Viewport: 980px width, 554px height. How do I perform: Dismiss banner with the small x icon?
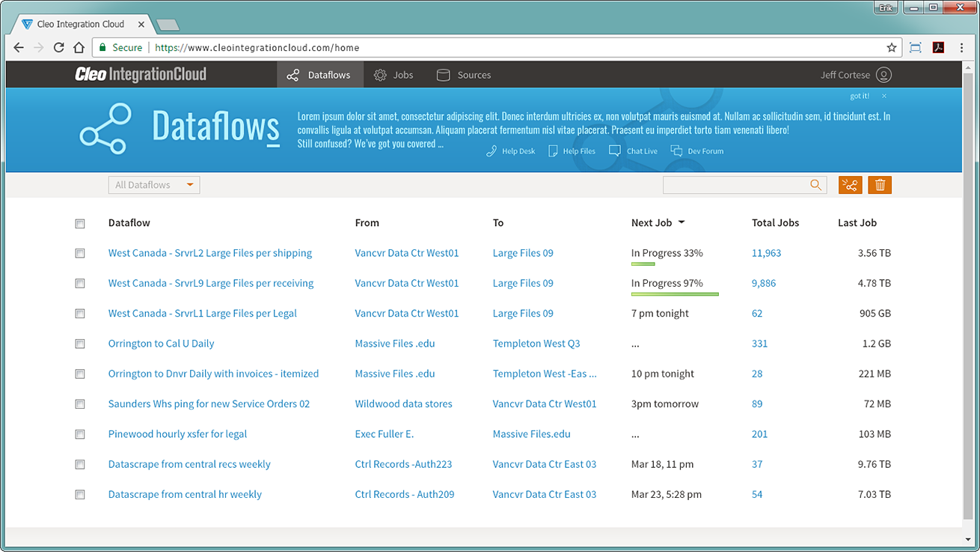click(883, 96)
